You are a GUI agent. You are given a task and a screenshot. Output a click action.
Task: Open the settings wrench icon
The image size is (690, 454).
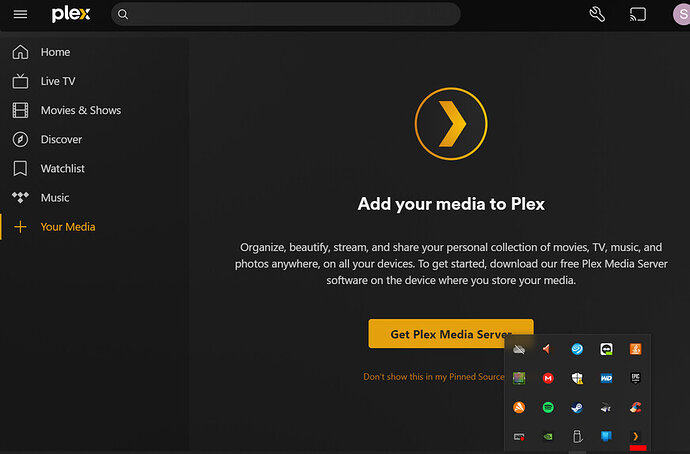(597, 15)
